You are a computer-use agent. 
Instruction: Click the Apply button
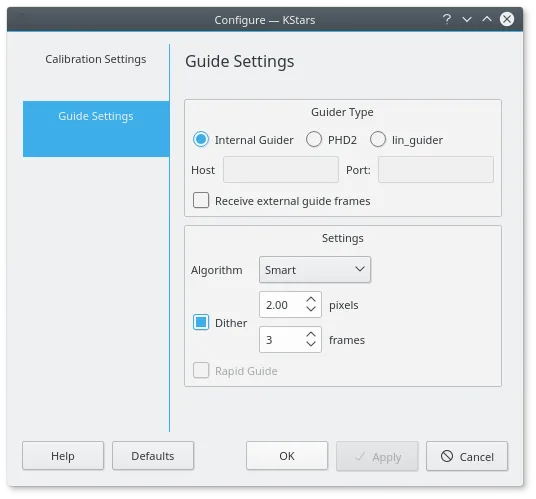tap(377, 456)
